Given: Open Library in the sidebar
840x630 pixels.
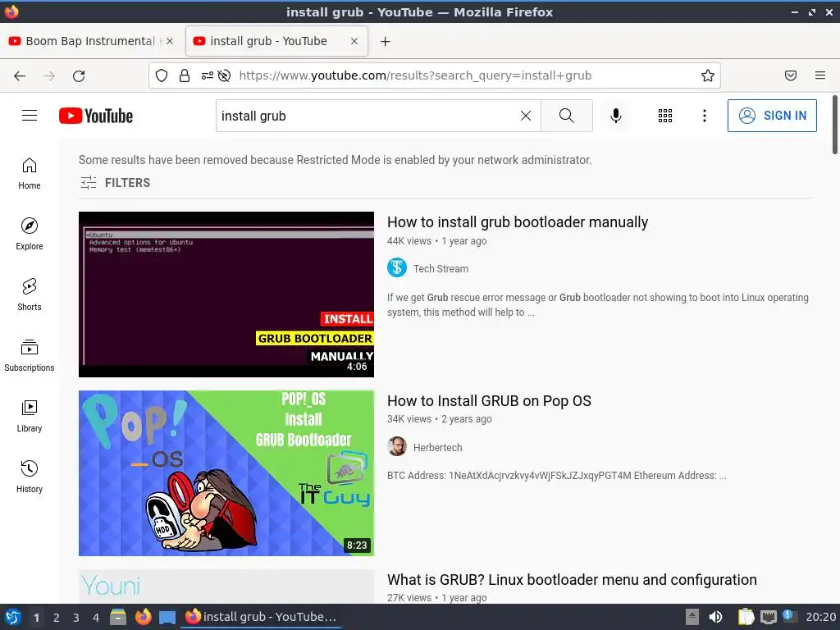Looking at the screenshot, I should click(30, 417).
